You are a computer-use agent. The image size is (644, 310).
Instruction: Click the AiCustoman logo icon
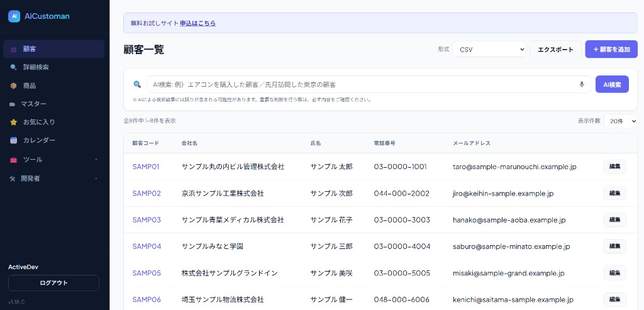coord(14,16)
